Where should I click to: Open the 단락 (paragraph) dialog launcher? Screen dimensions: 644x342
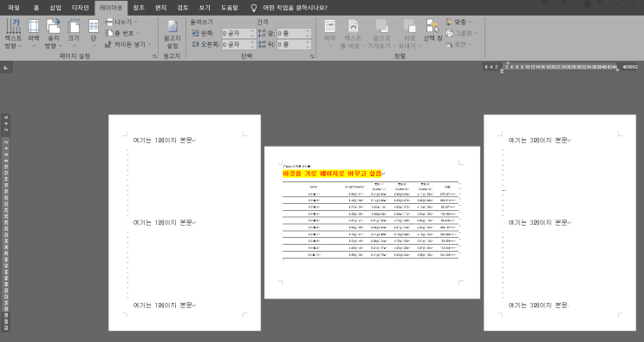point(312,56)
